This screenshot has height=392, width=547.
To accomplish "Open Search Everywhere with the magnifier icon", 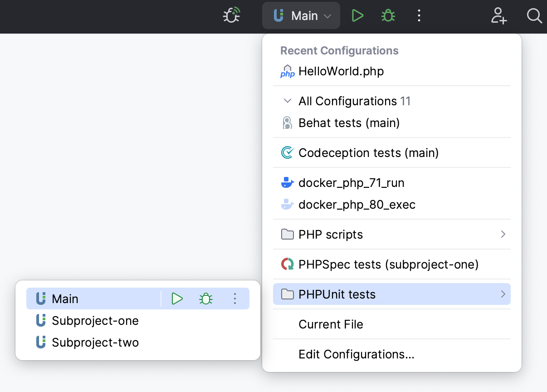I will click(534, 16).
